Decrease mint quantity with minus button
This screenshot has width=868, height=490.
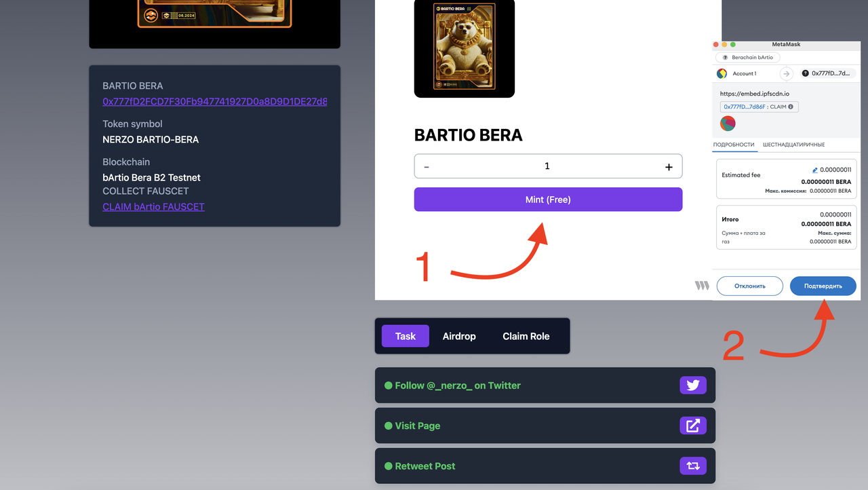click(x=427, y=167)
